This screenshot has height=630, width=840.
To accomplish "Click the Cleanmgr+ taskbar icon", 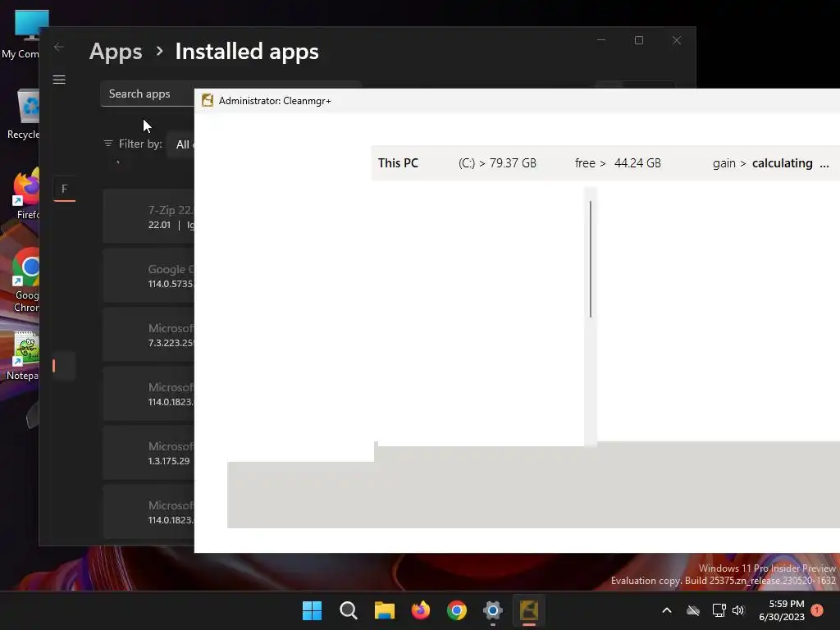I will tap(529, 610).
